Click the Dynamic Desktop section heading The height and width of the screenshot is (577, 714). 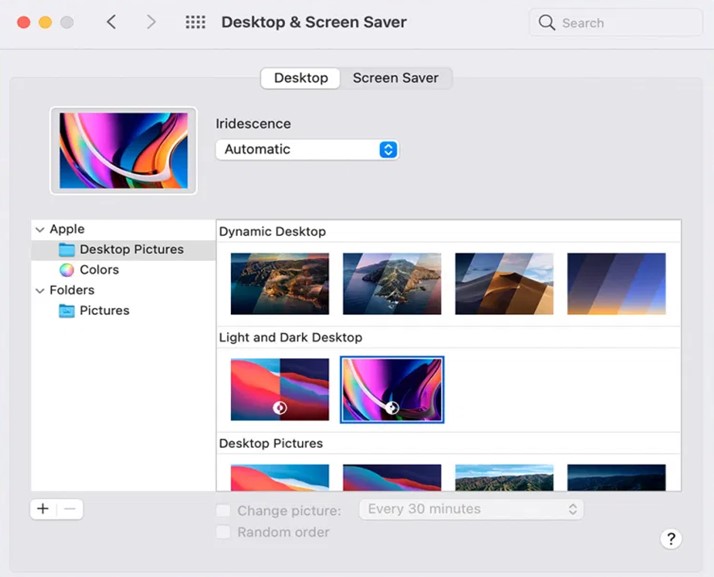(x=272, y=231)
